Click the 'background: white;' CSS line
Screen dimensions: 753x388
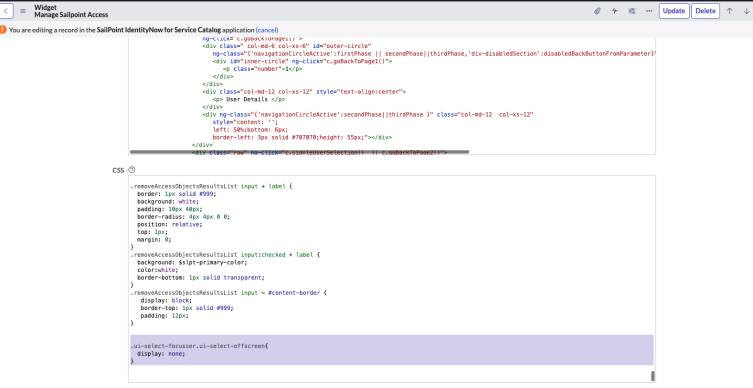pos(168,201)
